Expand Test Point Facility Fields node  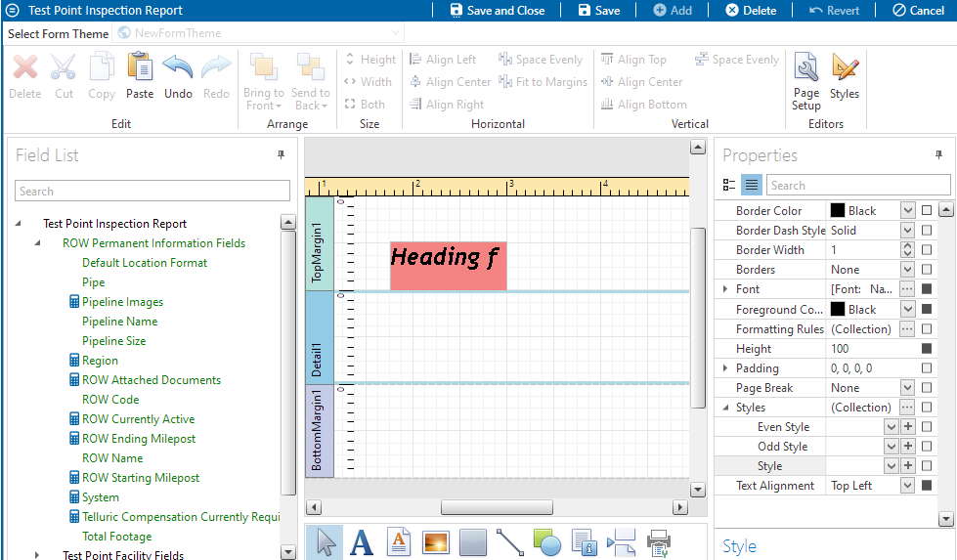tap(37, 555)
